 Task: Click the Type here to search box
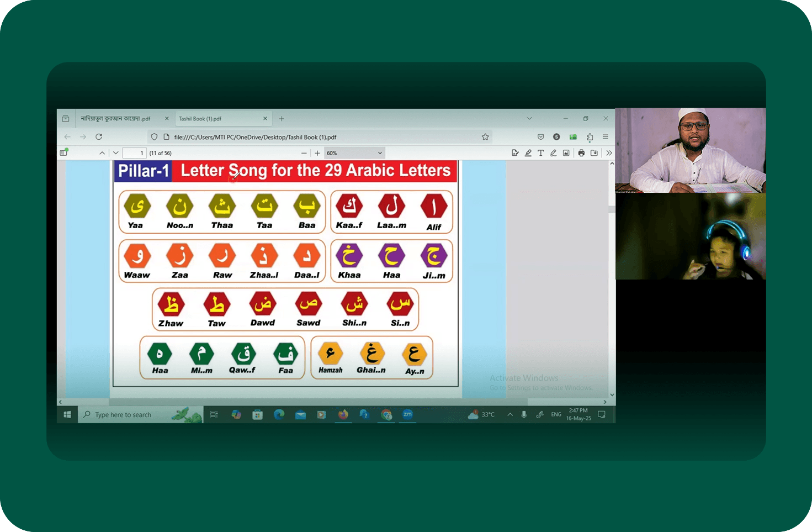[141, 415]
